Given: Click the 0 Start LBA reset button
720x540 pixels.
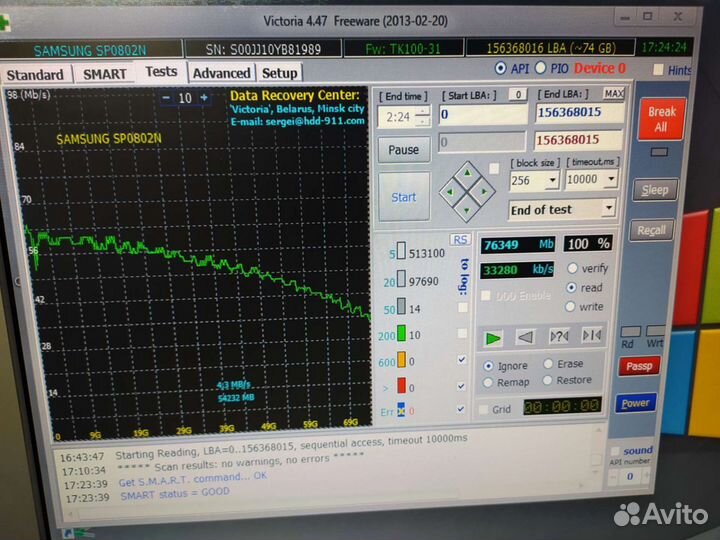Looking at the screenshot, I should pyautogui.click(x=518, y=95).
